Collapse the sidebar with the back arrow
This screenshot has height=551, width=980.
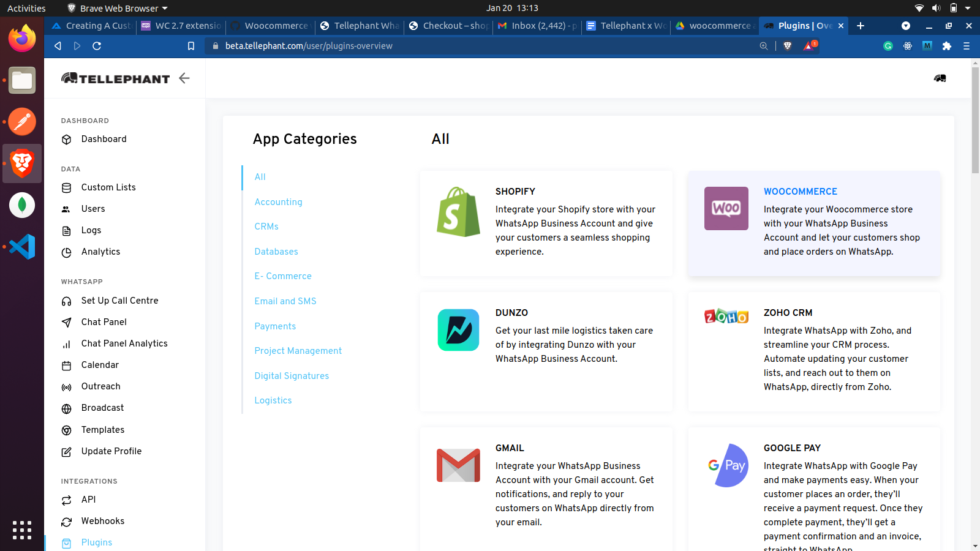click(184, 78)
